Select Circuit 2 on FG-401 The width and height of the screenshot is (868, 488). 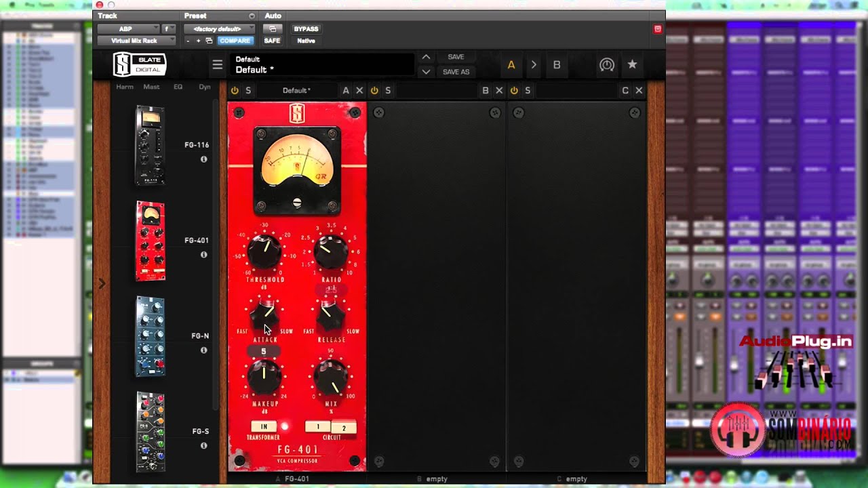344,428
